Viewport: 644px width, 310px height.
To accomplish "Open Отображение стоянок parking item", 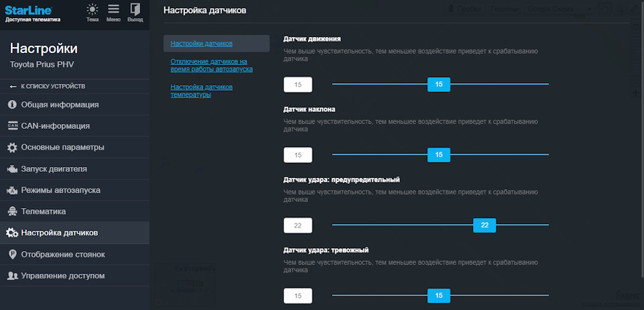I will click(x=74, y=254).
